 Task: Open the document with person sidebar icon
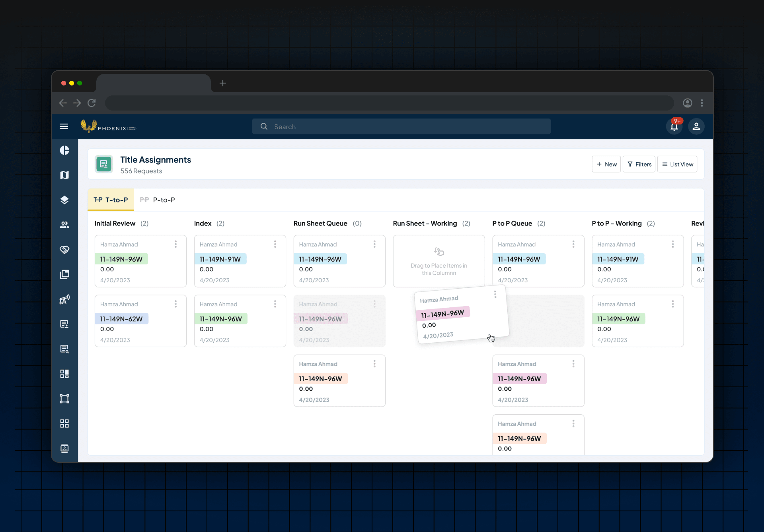[64, 324]
